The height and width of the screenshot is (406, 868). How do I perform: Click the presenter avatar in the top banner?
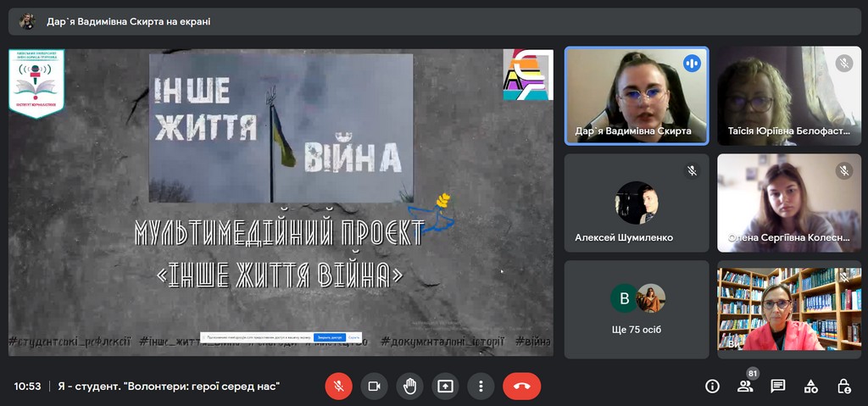pos(27,21)
